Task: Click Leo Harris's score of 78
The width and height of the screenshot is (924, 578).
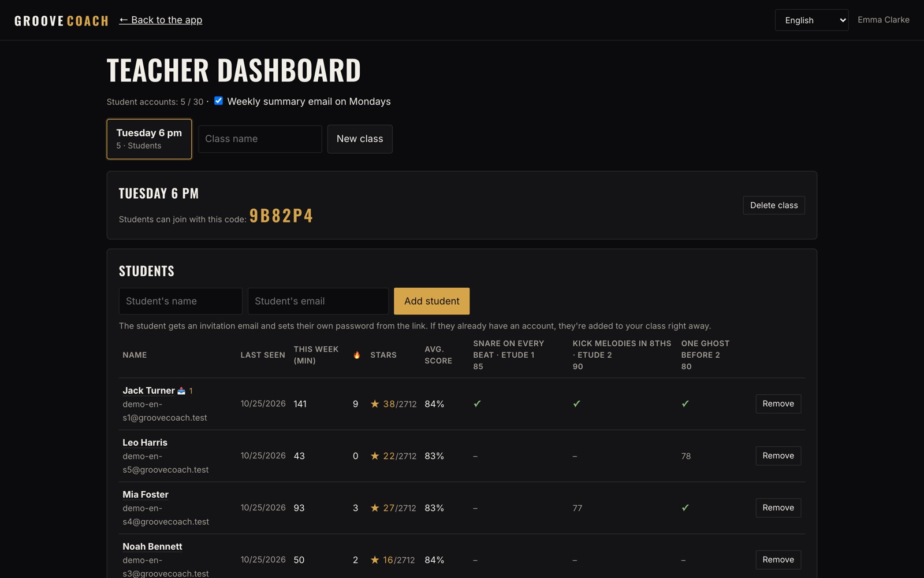Action: coord(686,456)
